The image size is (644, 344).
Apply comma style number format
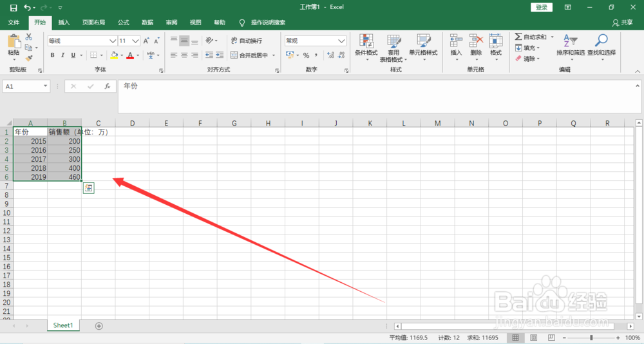tap(316, 55)
